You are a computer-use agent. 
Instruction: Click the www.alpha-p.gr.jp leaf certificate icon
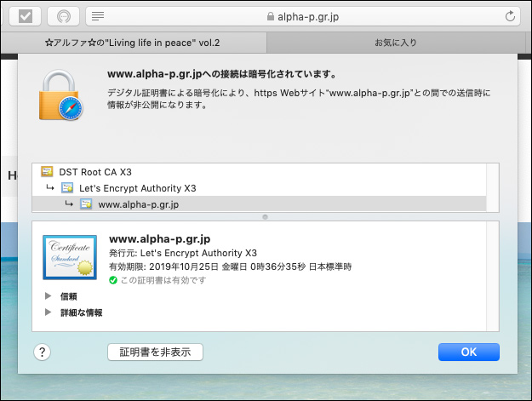(86, 203)
